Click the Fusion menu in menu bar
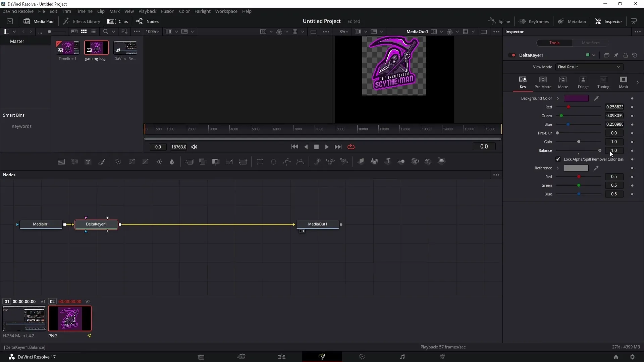 (x=168, y=11)
